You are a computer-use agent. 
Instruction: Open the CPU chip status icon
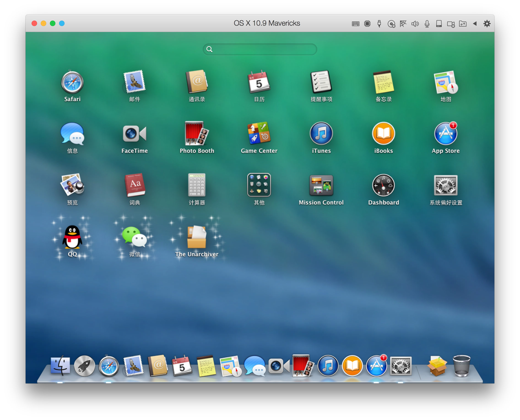367,24
